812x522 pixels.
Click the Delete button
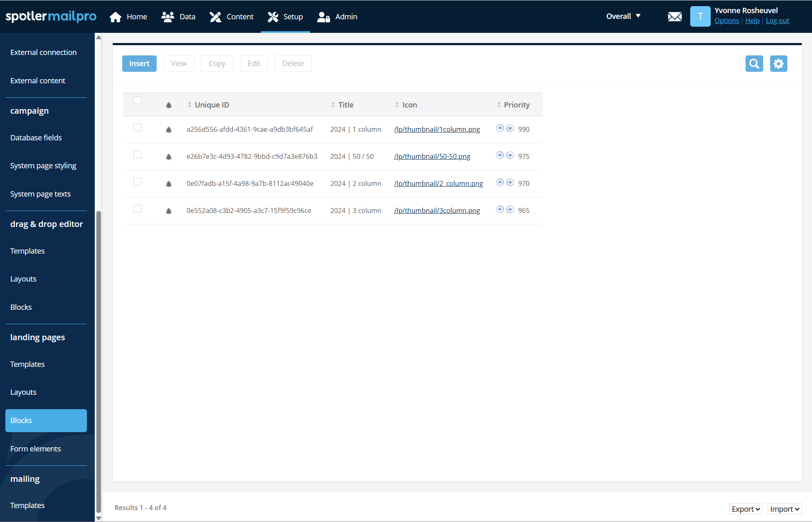pyautogui.click(x=293, y=64)
